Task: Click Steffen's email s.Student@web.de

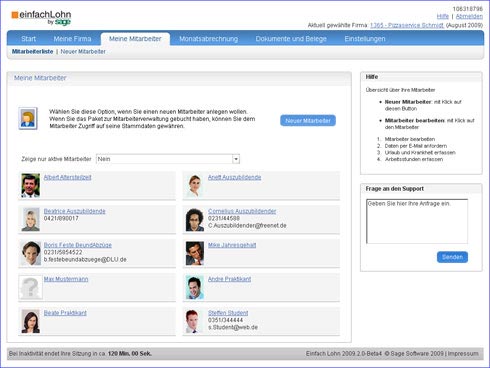Action: tap(233, 327)
